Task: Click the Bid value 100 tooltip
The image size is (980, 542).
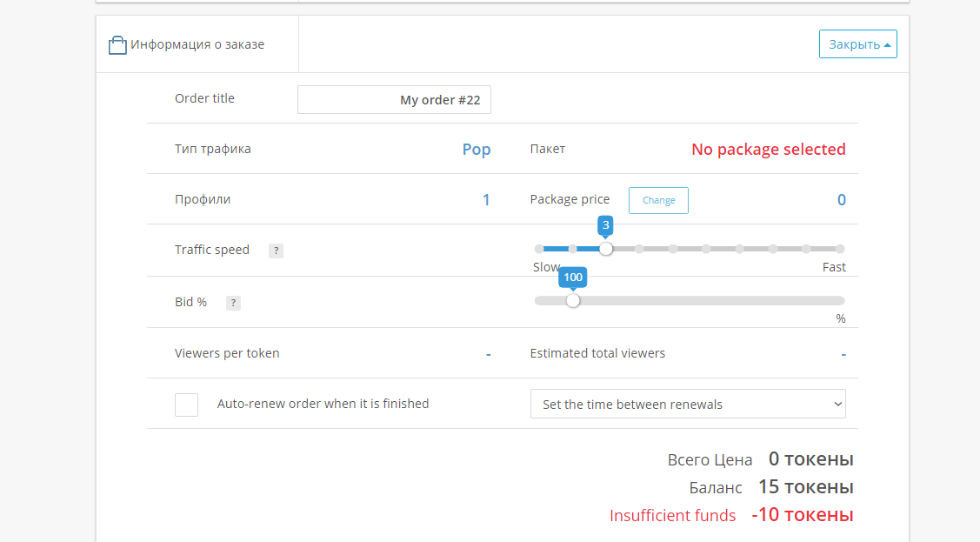Action: coord(572,278)
